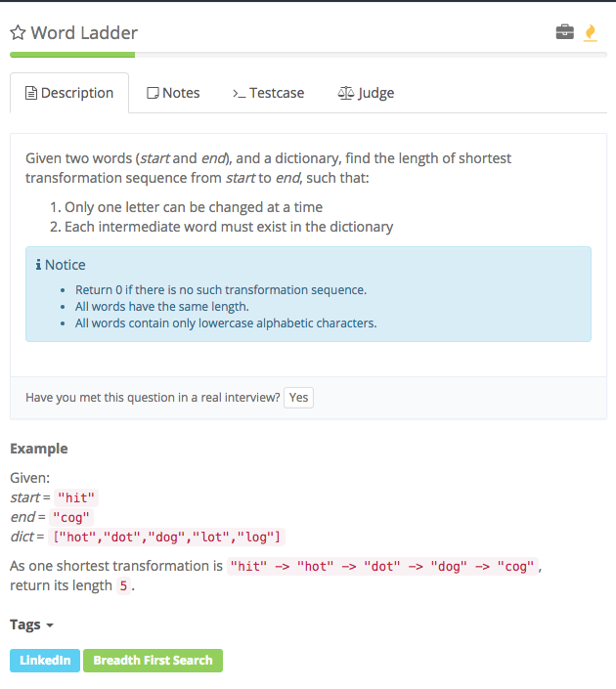Click the info icon beside Notice
616x689 pixels.
coord(38,265)
